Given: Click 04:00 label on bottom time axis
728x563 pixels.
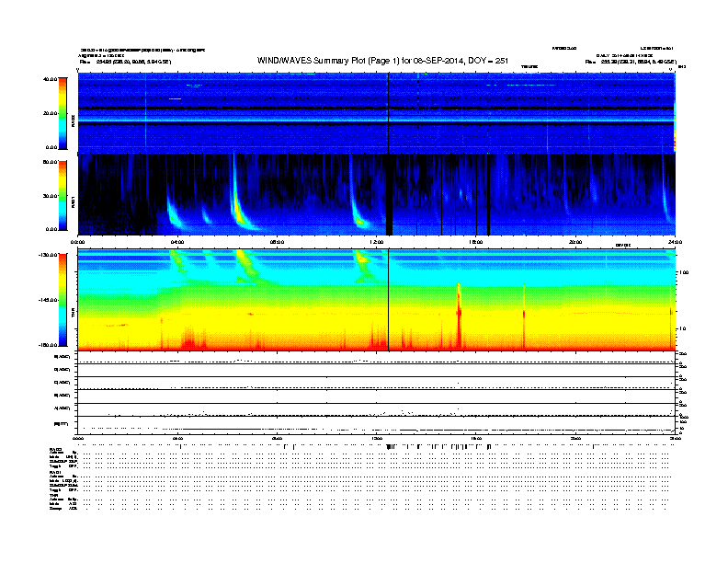Looking at the screenshot, I should tap(177, 438).
